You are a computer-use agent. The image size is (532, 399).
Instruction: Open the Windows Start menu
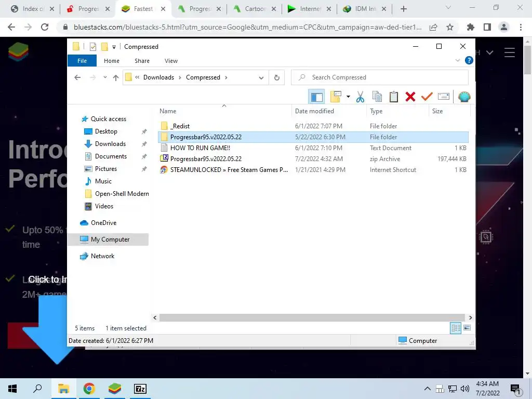point(12,389)
